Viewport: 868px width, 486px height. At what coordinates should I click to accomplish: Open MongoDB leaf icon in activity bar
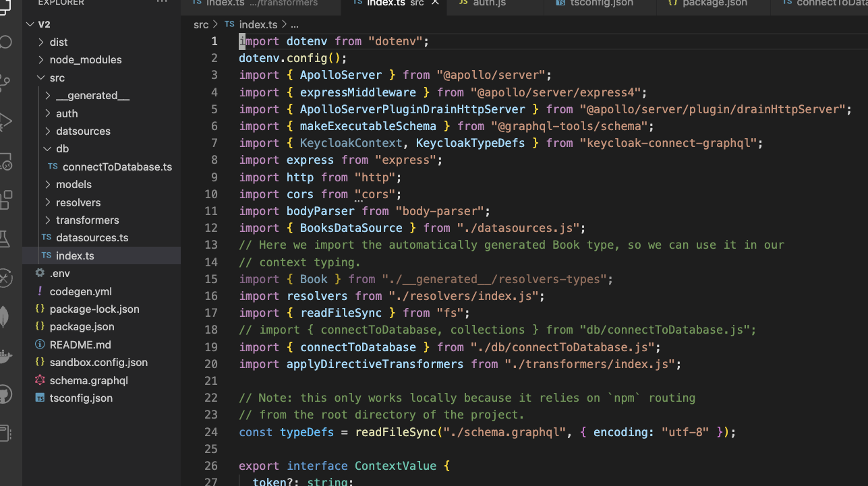click(x=5, y=317)
